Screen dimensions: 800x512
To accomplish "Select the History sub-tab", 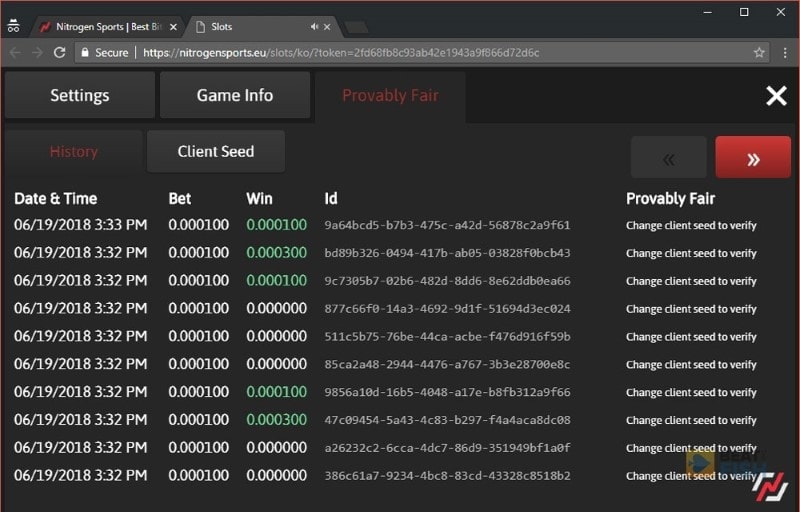I will 73,151.
